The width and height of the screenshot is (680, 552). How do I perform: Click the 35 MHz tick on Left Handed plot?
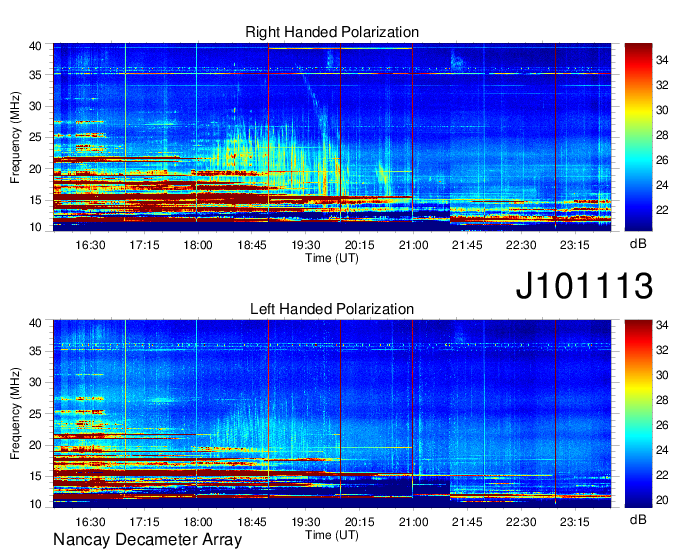click(35, 351)
